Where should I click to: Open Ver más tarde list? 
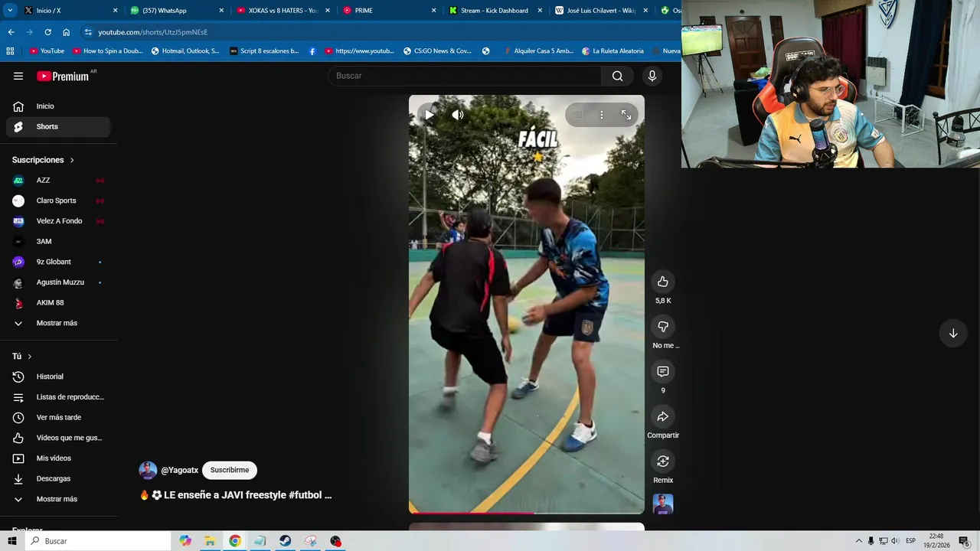pyautogui.click(x=58, y=417)
